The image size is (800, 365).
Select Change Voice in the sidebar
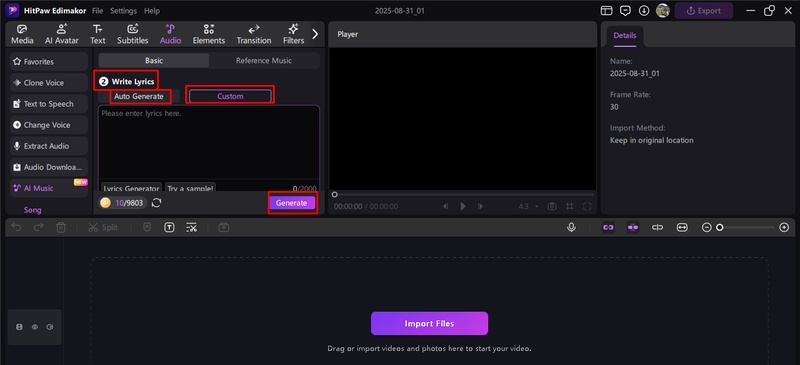pyautogui.click(x=48, y=125)
